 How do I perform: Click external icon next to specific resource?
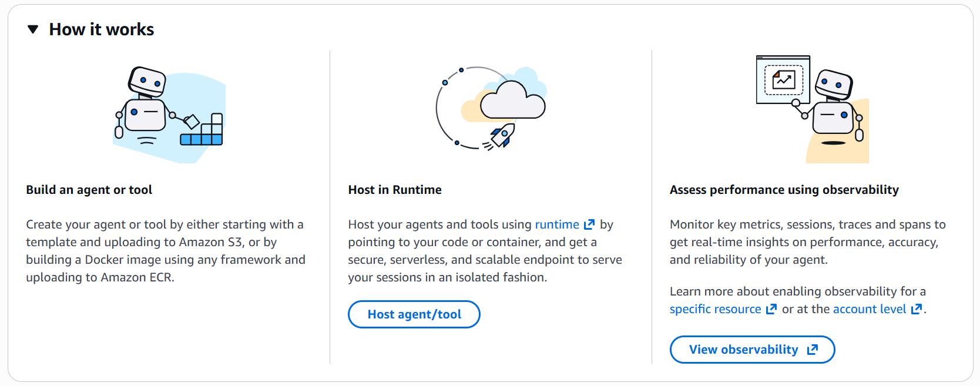tap(771, 309)
